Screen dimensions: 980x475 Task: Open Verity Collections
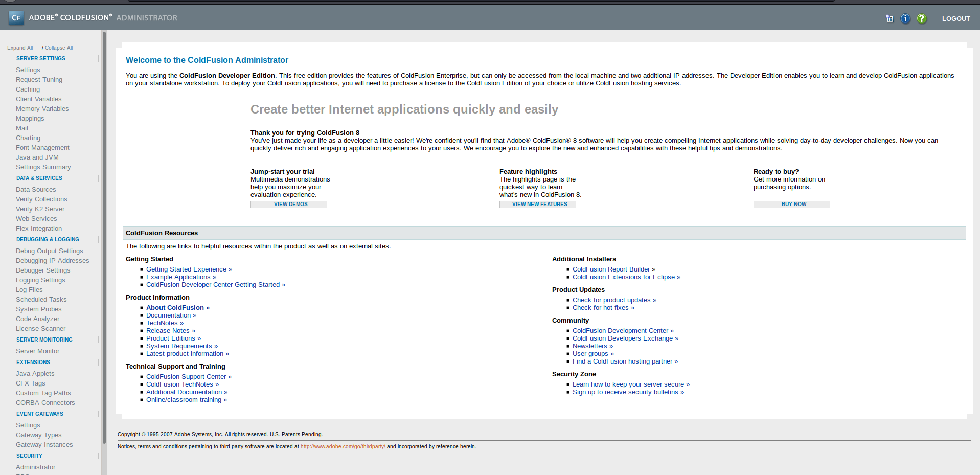click(x=41, y=199)
